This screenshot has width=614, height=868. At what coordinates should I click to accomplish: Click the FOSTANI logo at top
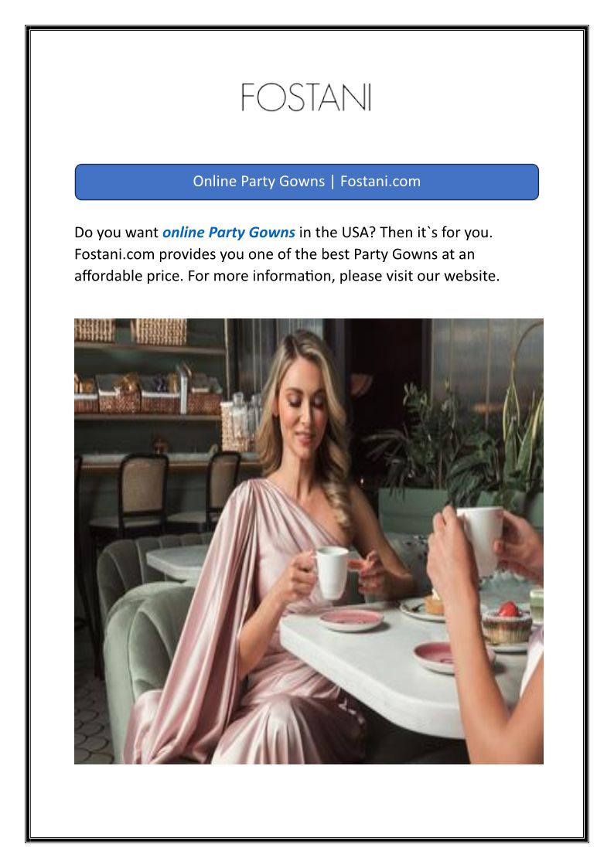pos(306,97)
